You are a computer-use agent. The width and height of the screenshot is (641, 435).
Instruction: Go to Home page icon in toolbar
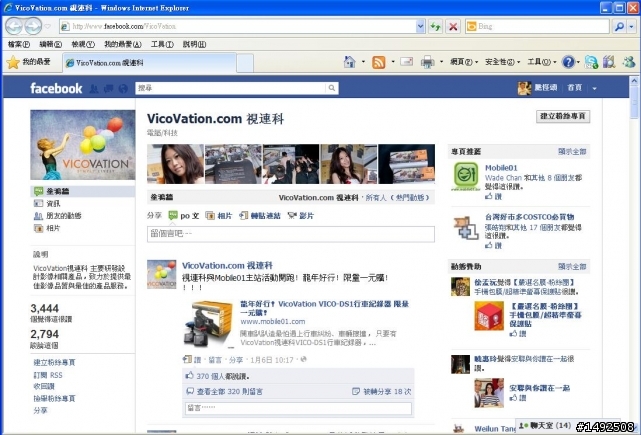click(350, 62)
